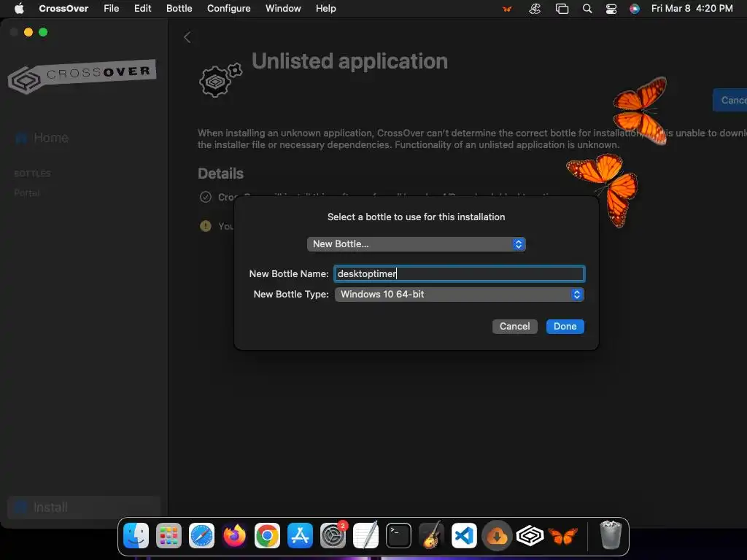Viewport: 747px width, 560px height.
Task: Launch Visual Studio Code from the dock
Action: [465, 535]
